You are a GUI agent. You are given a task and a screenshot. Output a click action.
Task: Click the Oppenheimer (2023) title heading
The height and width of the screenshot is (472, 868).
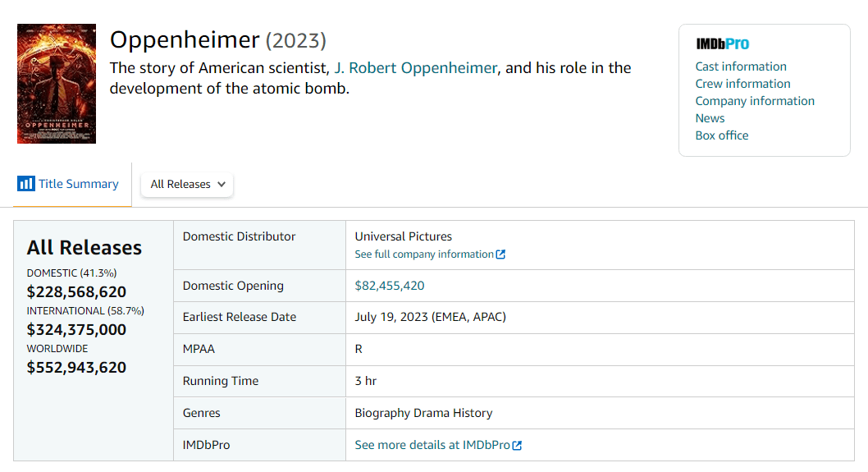(218, 39)
